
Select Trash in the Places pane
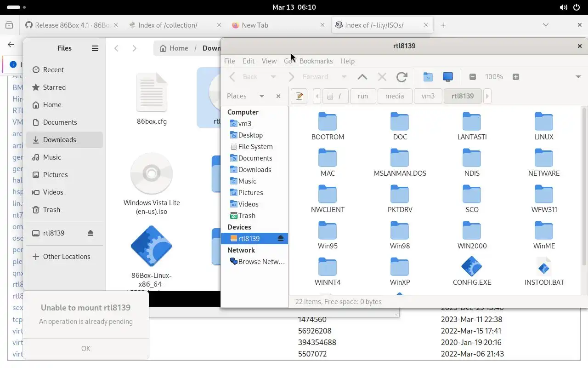click(x=255, y=216)
